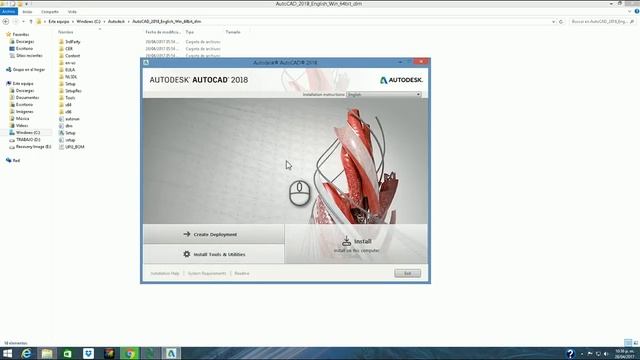Click Este equipo in the address breadcrumb
640x360 pixels.
coord(59,21)
